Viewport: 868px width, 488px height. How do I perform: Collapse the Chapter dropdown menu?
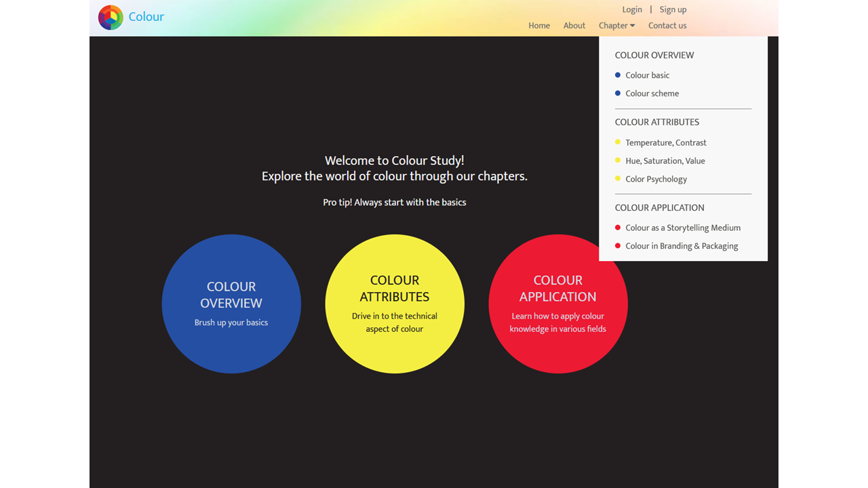614,26
